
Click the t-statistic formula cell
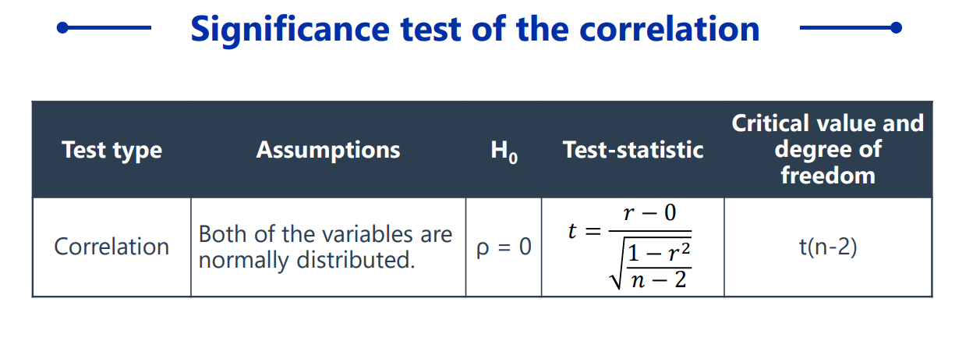(632, 247)
